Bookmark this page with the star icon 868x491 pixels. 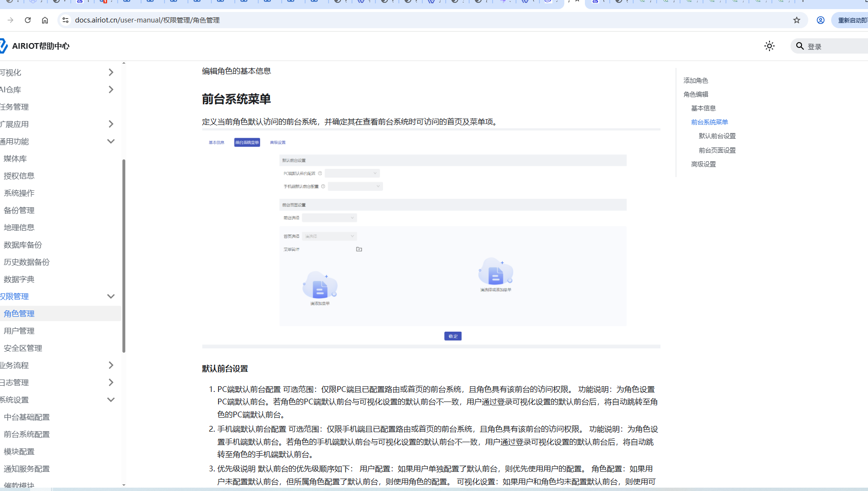[x=796, y=20]
